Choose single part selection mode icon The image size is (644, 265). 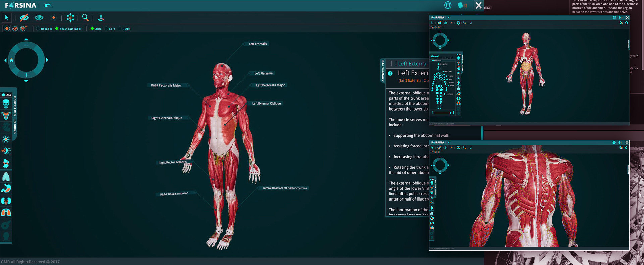click(7, 29)
